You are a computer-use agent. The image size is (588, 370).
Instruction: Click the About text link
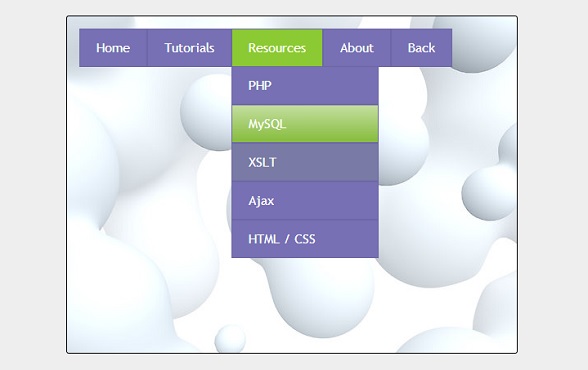point(357,48)
